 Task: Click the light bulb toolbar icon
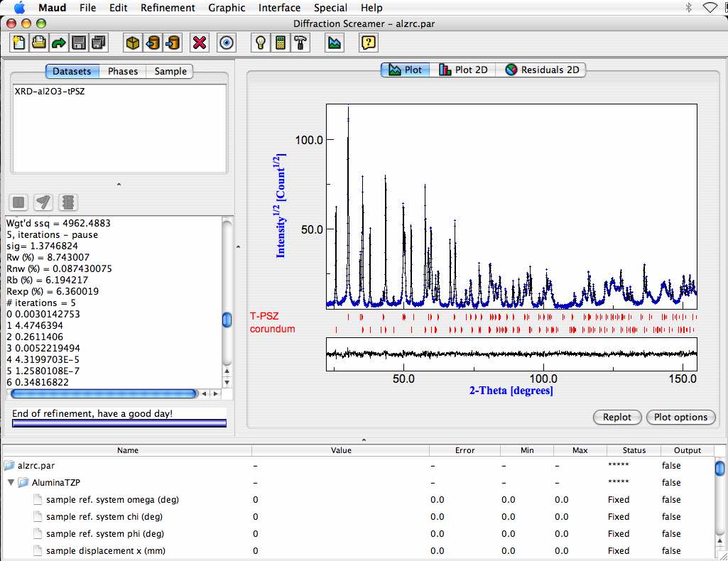261,43
